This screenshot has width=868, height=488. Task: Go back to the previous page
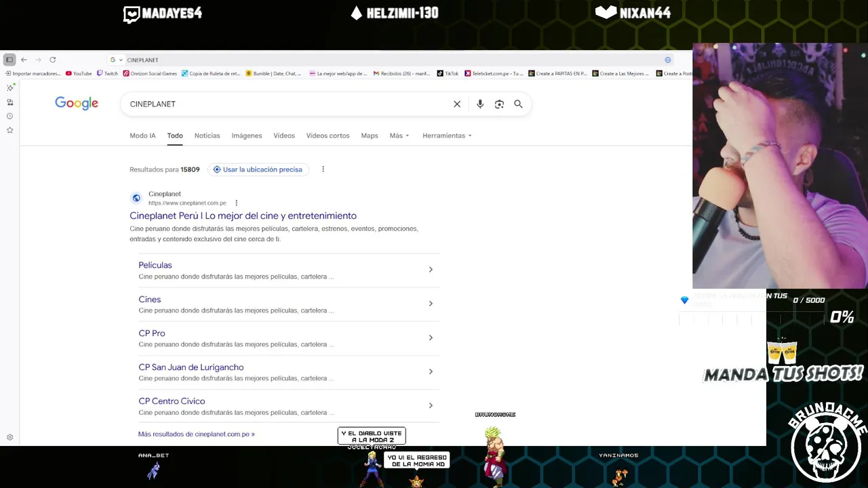click(x=24, y=60)
